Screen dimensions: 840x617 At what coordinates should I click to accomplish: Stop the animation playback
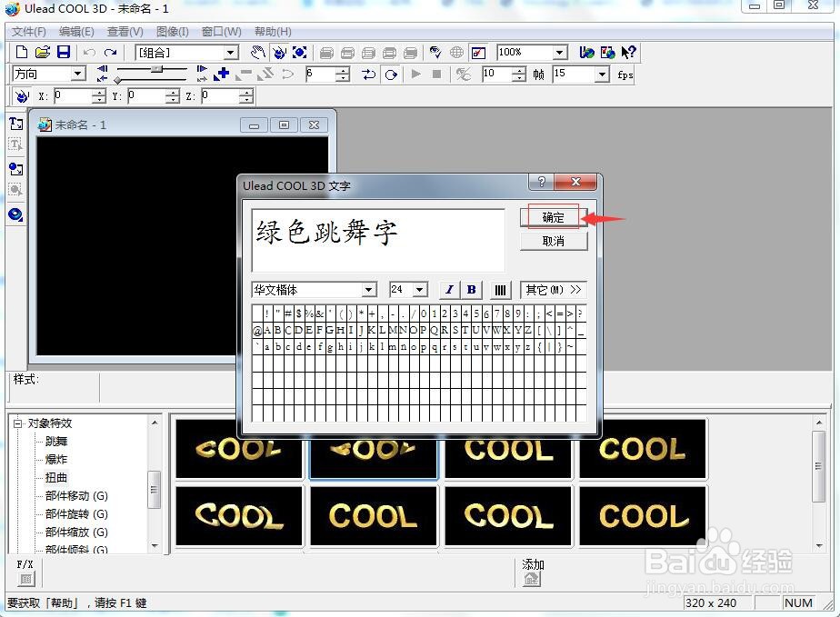437,74
